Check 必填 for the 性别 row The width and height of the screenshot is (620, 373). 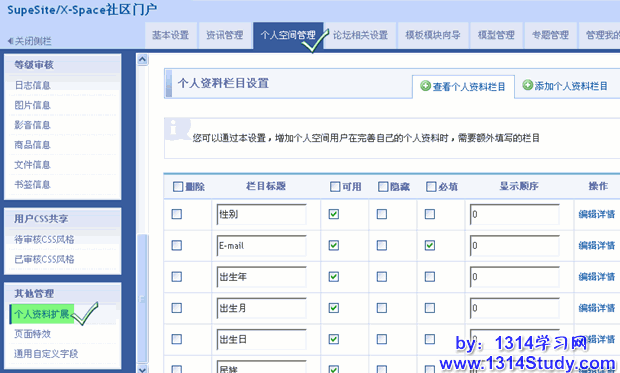point(430,214)
